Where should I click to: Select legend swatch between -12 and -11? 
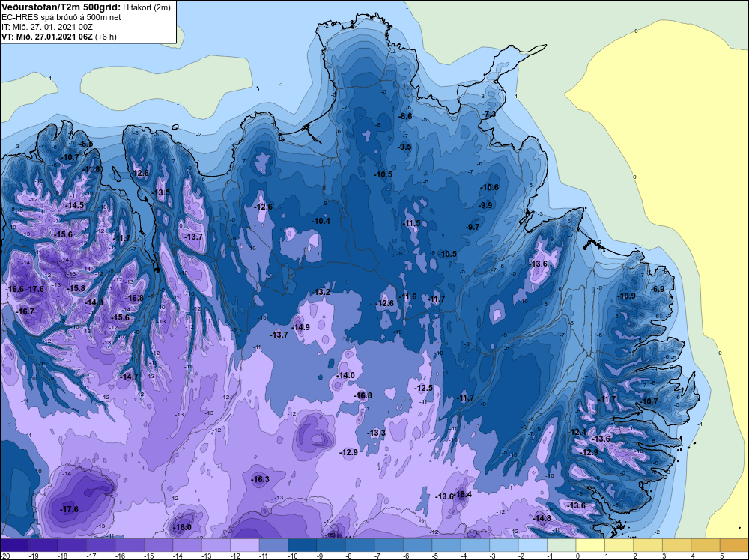tap(245, 545)
